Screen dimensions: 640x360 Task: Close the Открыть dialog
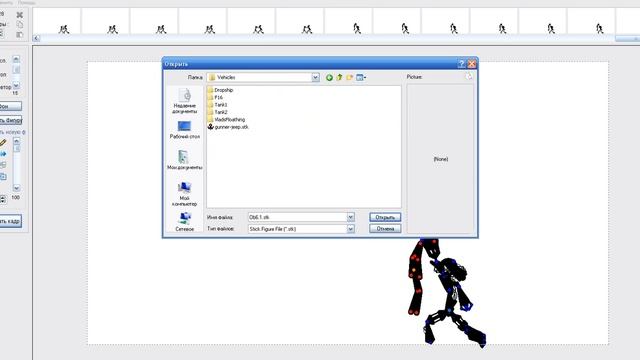point(472,64)
